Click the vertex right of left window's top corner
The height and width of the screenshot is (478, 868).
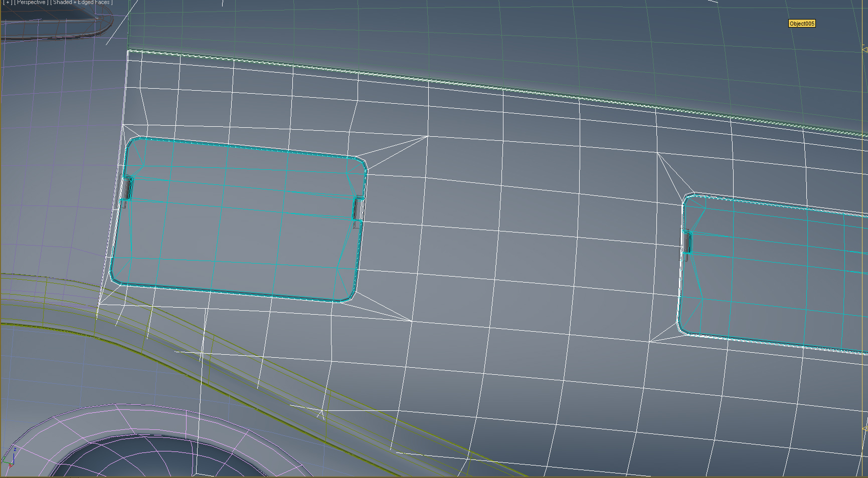(427, 136)
